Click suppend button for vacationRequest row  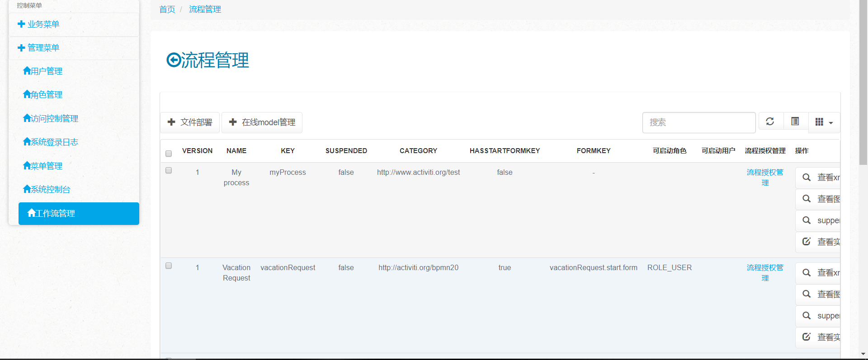818,316
